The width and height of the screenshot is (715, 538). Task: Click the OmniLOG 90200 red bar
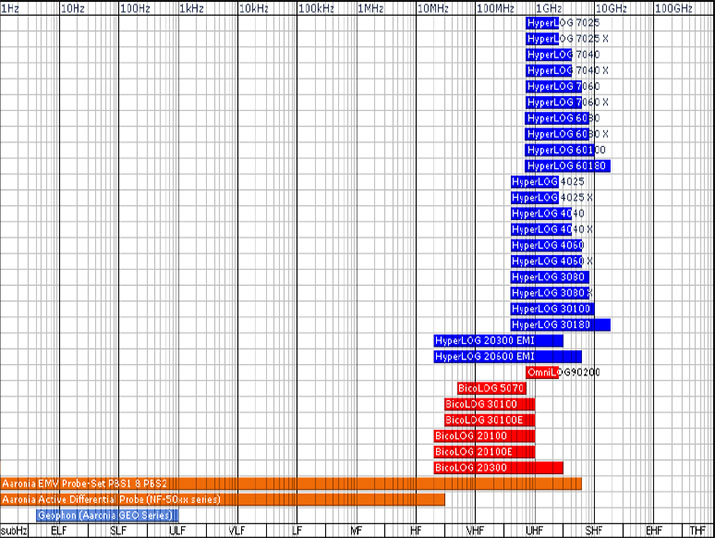pyautogui.click(x=542, y=373)
